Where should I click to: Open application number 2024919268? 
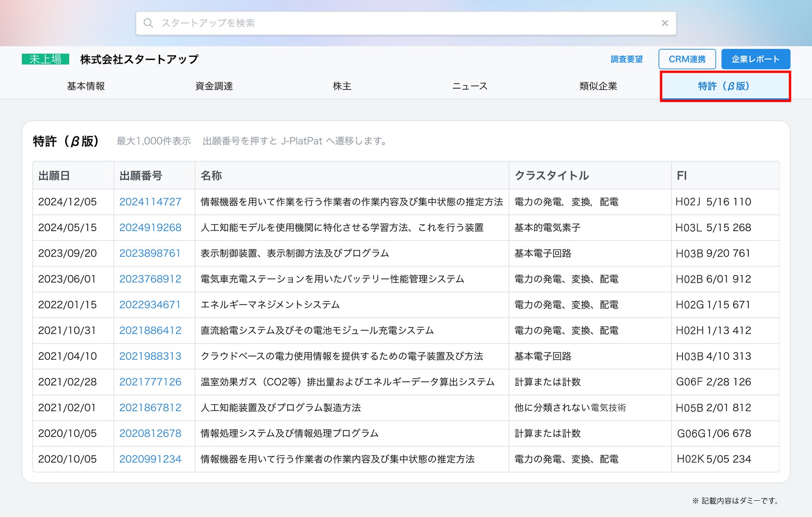point(150,228)
